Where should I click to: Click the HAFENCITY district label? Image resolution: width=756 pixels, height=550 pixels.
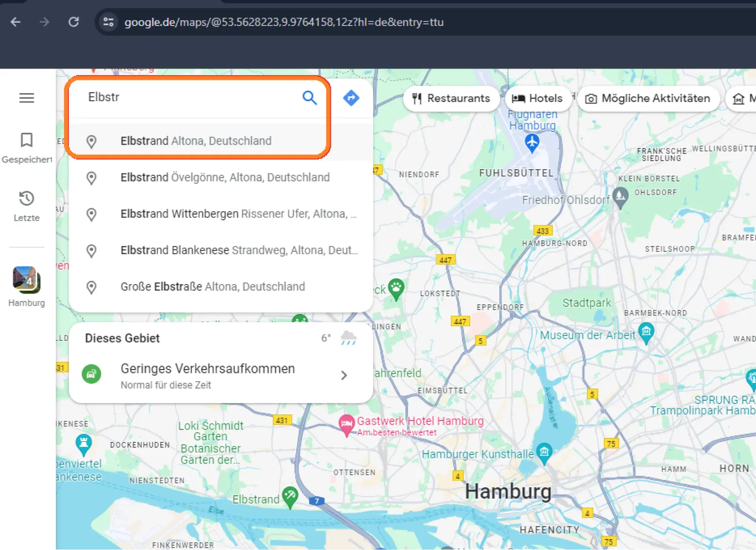pos(550,530)
